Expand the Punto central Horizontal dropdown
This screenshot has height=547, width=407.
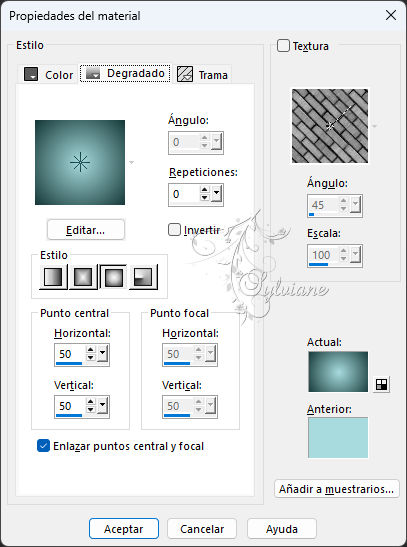tap(103, 354)
